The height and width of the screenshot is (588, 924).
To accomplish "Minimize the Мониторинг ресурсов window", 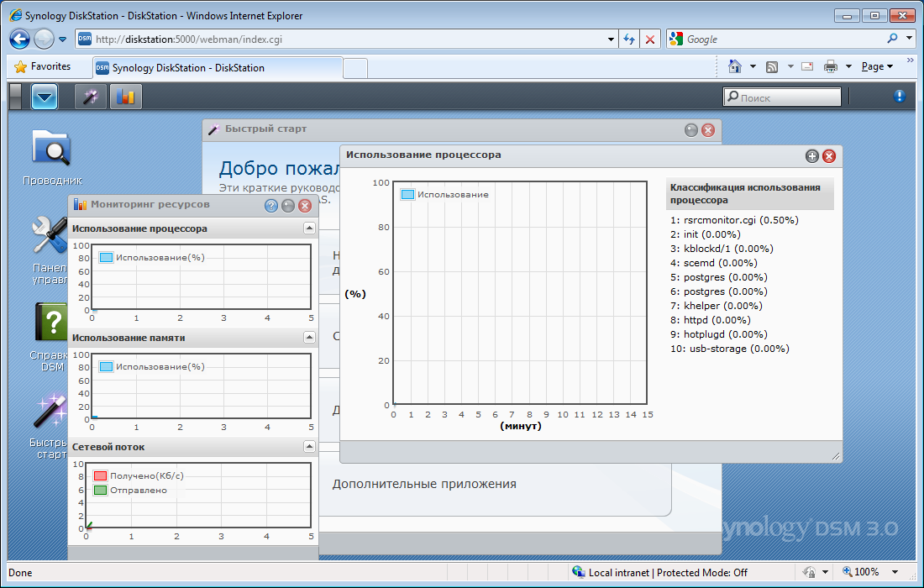I will tap(287, 206).
